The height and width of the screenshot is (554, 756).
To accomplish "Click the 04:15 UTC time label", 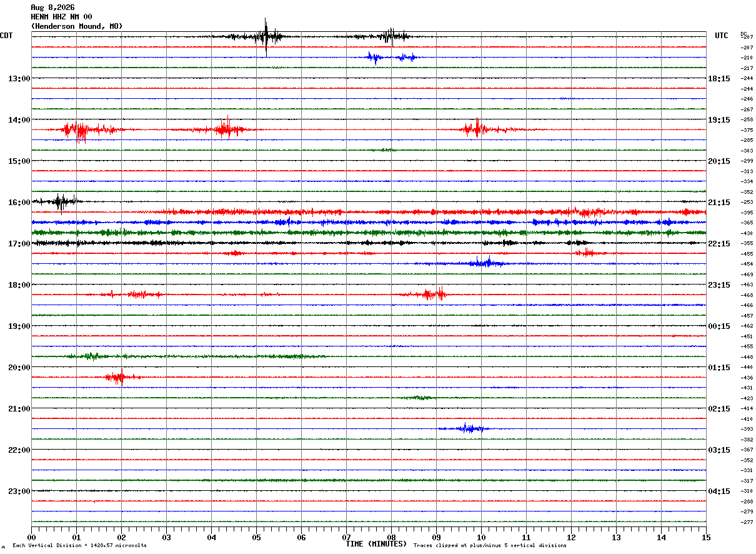I will [x=719, y=491].
